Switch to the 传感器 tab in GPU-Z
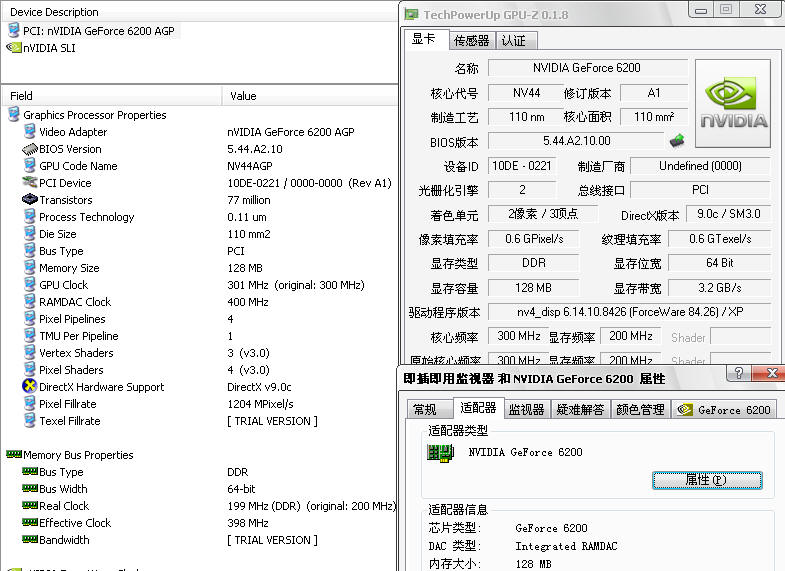This screenshot has width=785, height=571. pos(471,41)
